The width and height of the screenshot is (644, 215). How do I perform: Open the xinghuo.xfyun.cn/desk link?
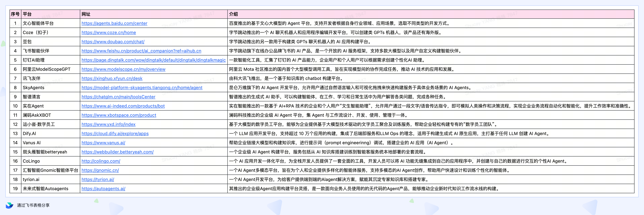point(112,78)
